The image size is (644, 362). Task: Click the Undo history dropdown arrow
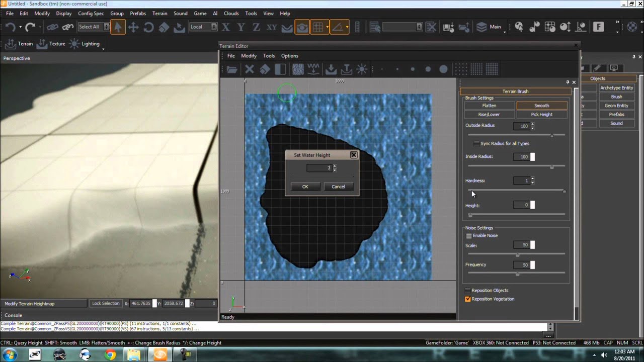pyautogui.click(x=20, y=27)
